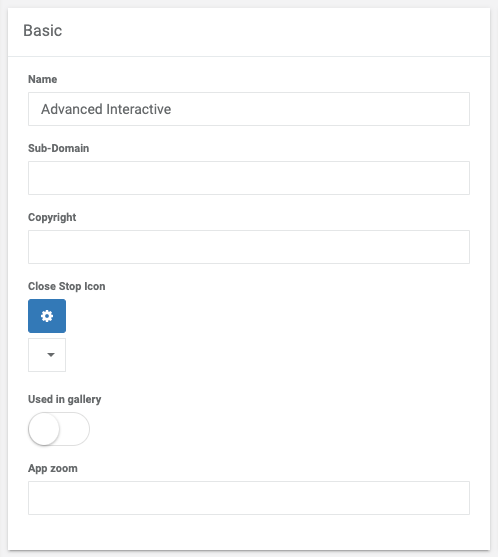Click the blue gear icon button
Viewport: 498px width, 557px height.
click(47, 316)
